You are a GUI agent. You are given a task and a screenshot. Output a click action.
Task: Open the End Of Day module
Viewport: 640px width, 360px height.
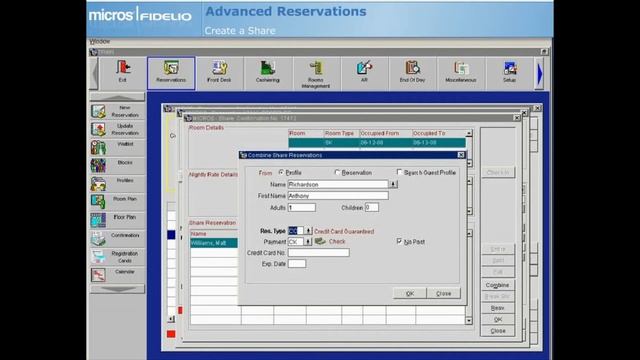point(413,73)
